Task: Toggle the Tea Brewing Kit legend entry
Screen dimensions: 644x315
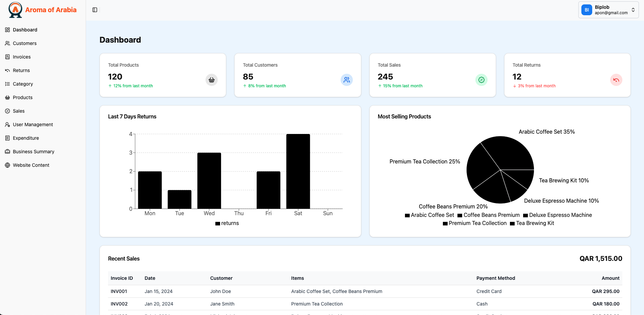Action: (x=532, y=223)
